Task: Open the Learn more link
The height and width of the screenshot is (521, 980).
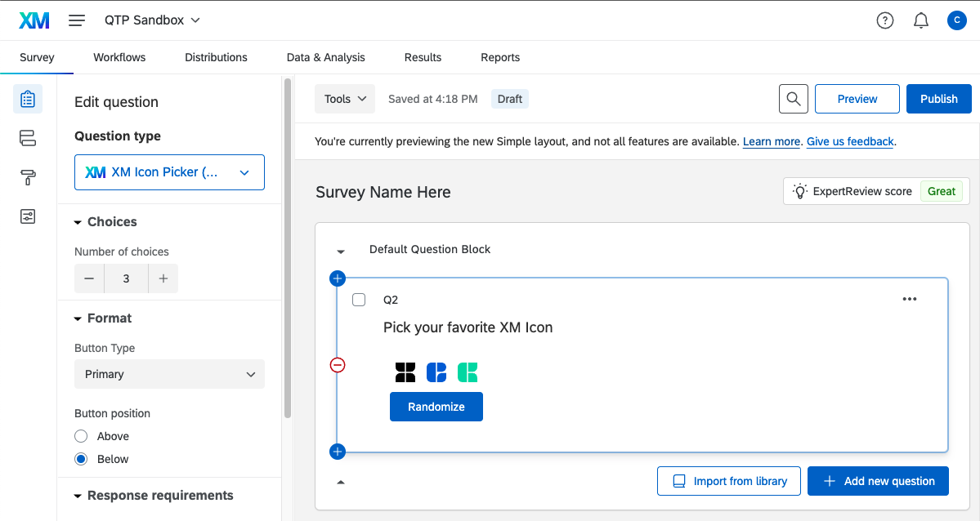Action: pos(772,142)
